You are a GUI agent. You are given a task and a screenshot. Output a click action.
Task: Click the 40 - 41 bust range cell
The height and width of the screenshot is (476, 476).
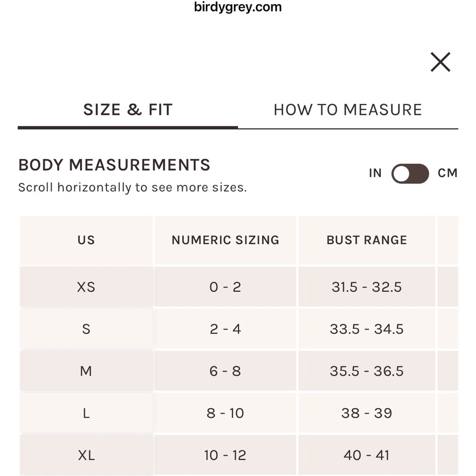pyautogui.click(x=367, y=455)
